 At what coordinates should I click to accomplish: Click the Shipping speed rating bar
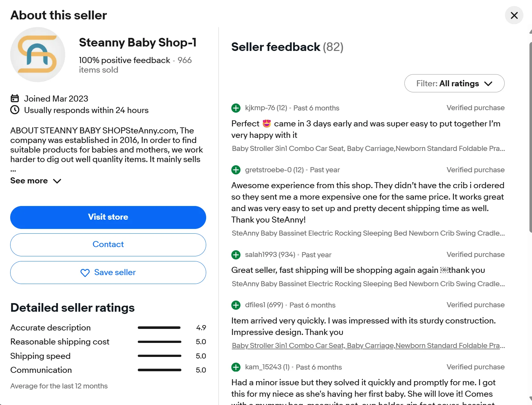pos(159,356)
